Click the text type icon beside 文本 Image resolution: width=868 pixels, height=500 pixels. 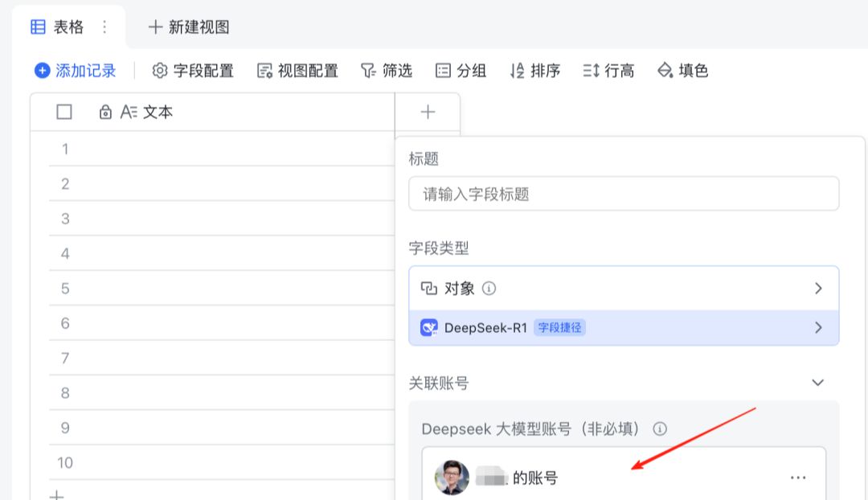pyautogui.click(x=128, y=113)
